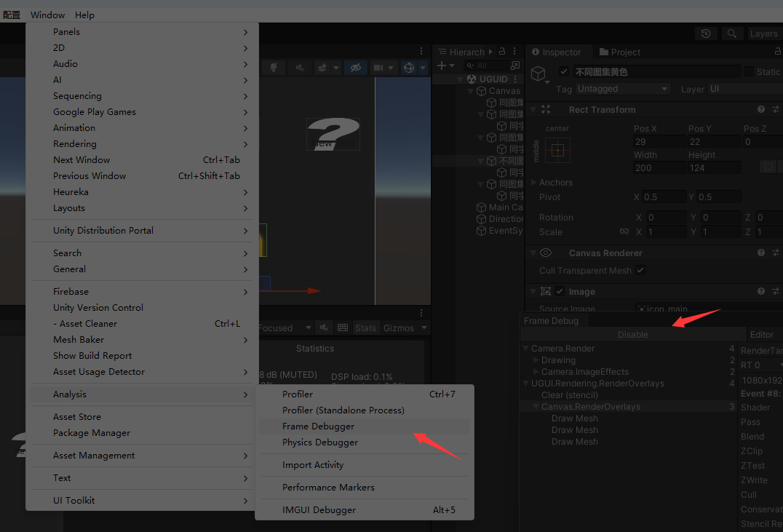Open the Layer UI dropdown
Screen dimensions: 783x532
click(x=745, y=89)
